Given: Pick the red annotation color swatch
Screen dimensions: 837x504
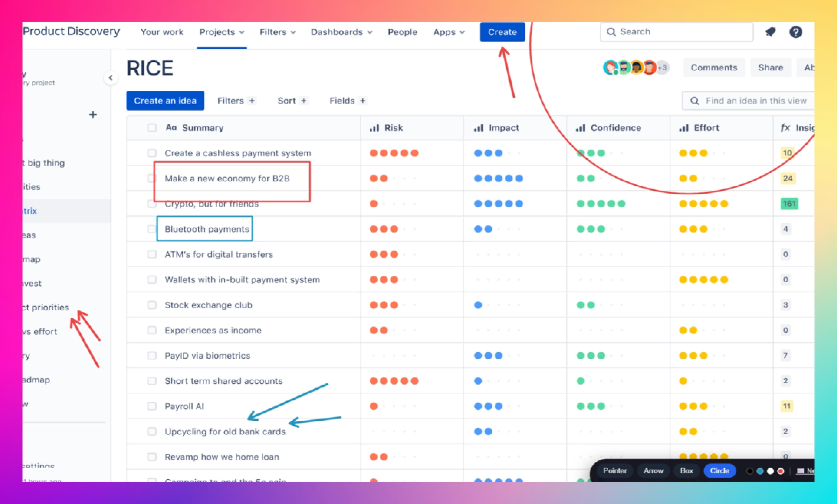Looking at the screenshot, I should [781, 471].
